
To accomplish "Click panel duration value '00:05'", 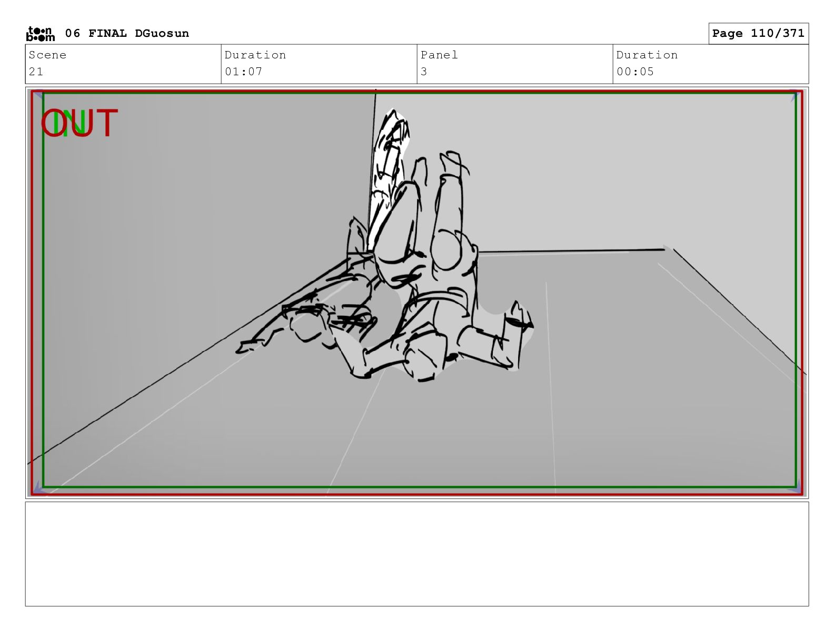I will point(635,72).
